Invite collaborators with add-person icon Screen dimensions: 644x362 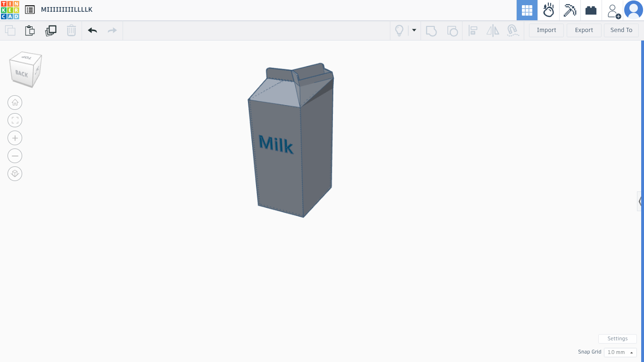coord(613,10)
